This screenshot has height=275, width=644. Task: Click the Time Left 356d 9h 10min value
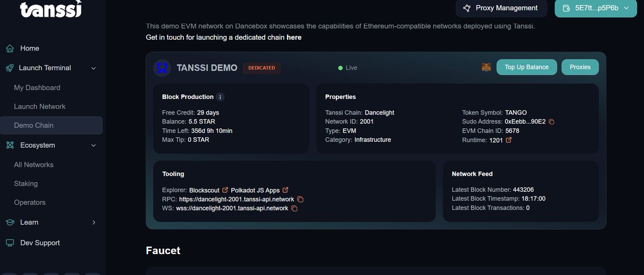pos(212,131)
